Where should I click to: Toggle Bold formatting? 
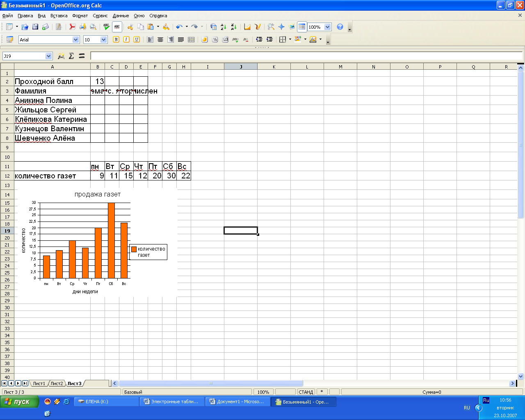click(x=116, y=40)
